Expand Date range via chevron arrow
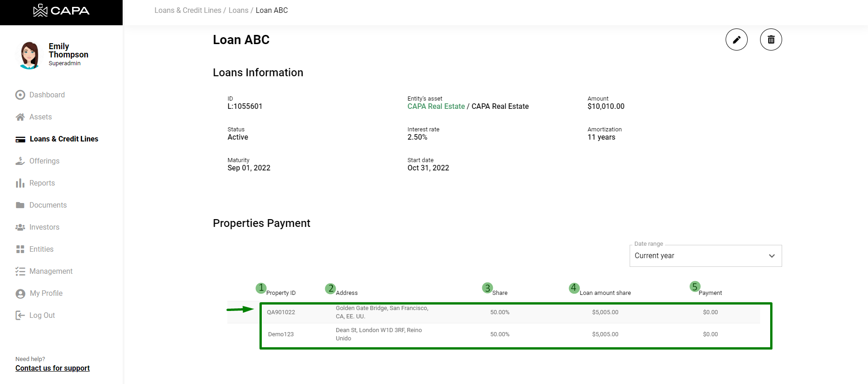This screenshot has width=868, height=384. tap(772, 256)
